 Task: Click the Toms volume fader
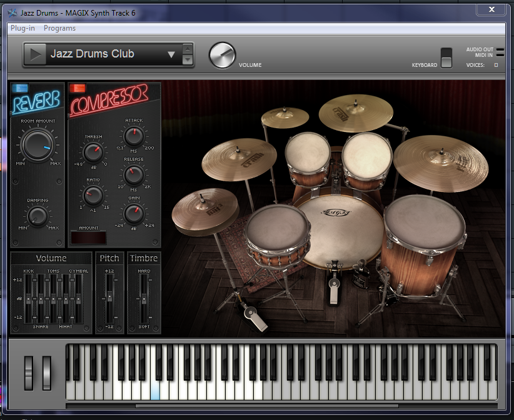click(53, 299)
